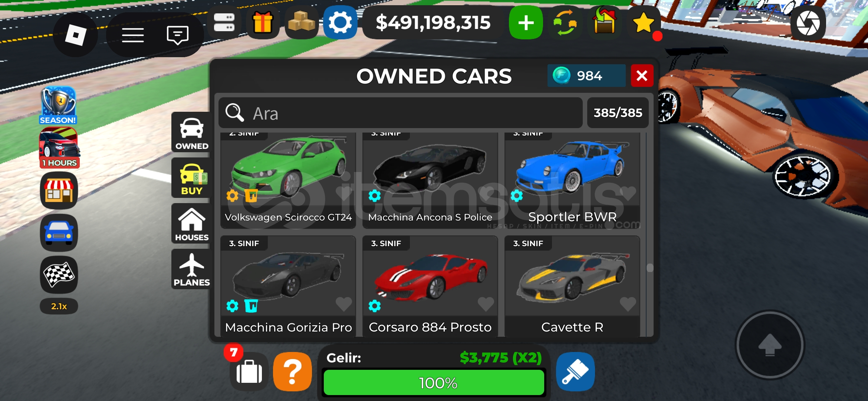Open the gold star icon with red dot
868x401 pixels.
click(644, 23)
